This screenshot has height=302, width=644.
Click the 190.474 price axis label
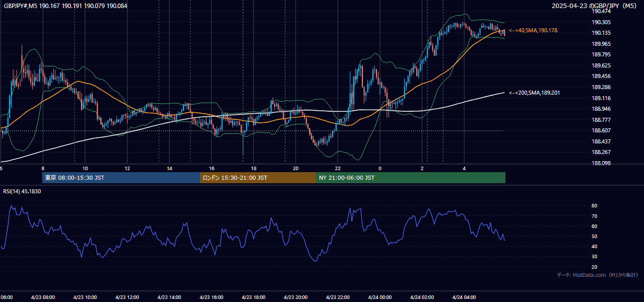pyautogui.click(x=601, y=11)
